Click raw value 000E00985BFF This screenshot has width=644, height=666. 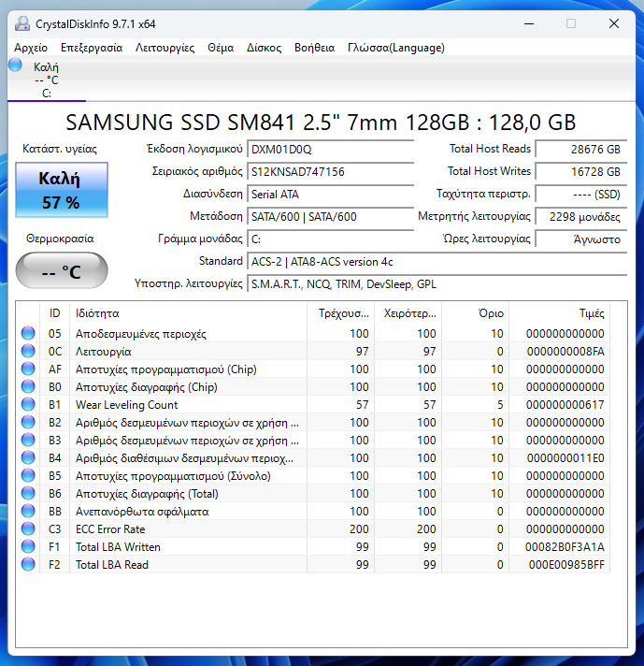(566, 565)
